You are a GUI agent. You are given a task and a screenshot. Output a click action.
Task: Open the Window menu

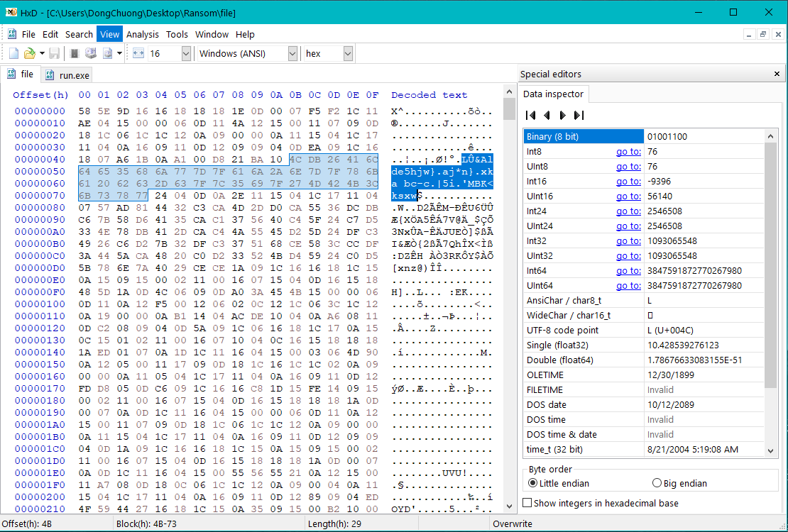tap(212, 34)
